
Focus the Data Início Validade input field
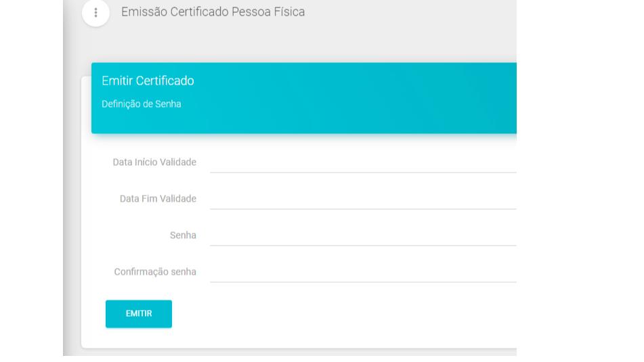[x=362, y=162]
